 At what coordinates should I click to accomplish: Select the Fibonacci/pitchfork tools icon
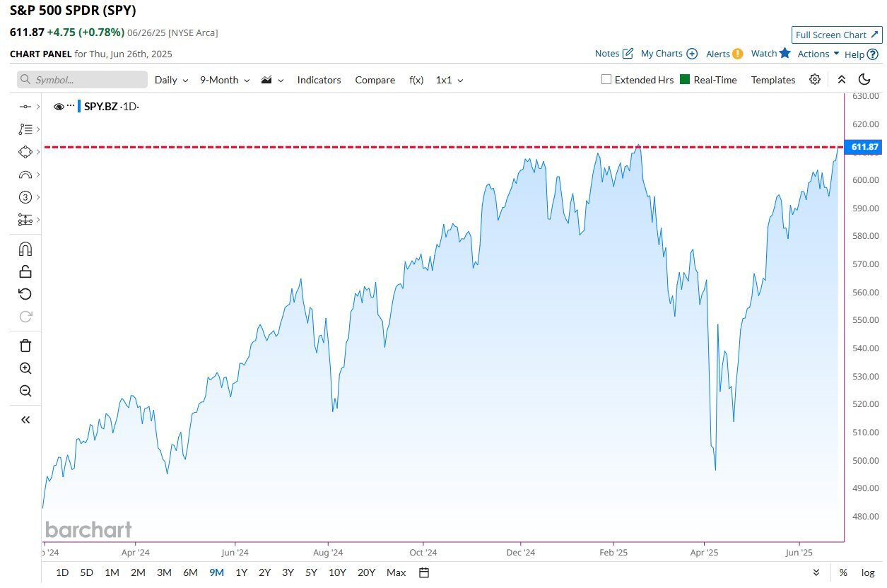pyautogui.click(x=25, y=129)
